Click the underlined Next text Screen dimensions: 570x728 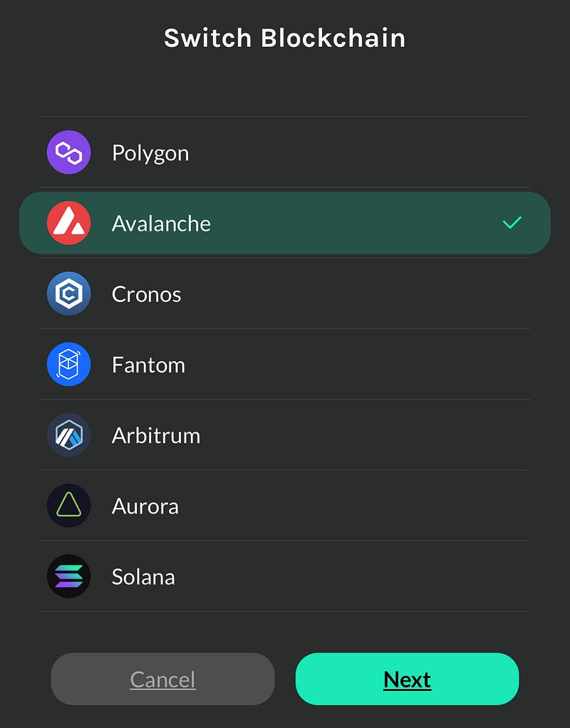coord(407,680)
